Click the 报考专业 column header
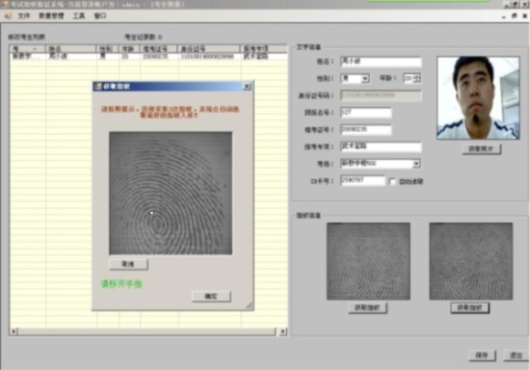This screenshot has width=530, height=370. pos(264,49)
